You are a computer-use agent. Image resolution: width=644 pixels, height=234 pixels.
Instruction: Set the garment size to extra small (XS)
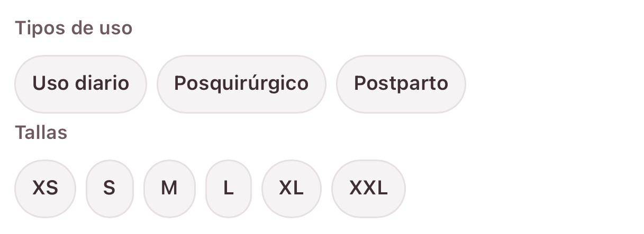(45, 188)
